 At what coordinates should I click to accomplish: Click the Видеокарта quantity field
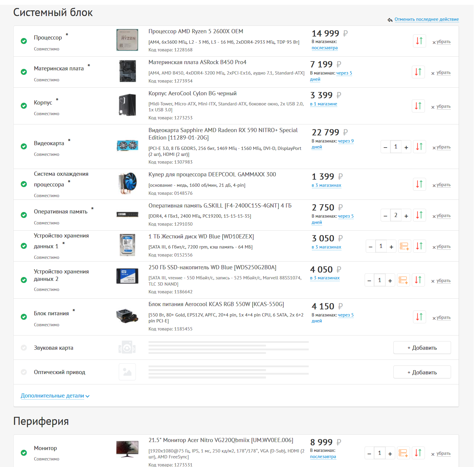pos(396,147)
